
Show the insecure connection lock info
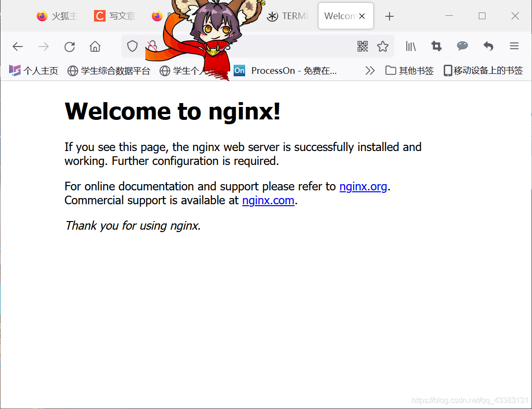pyautogui.click(x=153, y=46)
